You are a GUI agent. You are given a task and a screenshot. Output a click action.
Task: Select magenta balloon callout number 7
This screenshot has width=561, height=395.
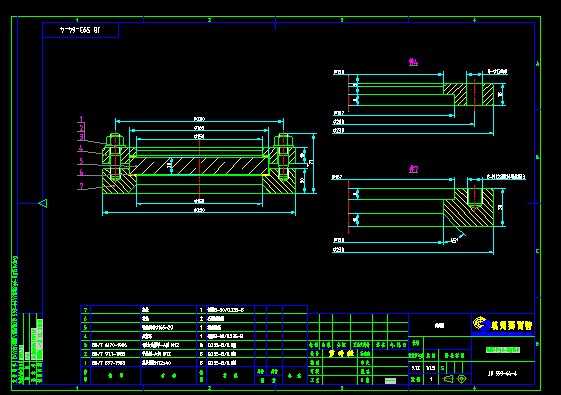[x=81, y=186]
